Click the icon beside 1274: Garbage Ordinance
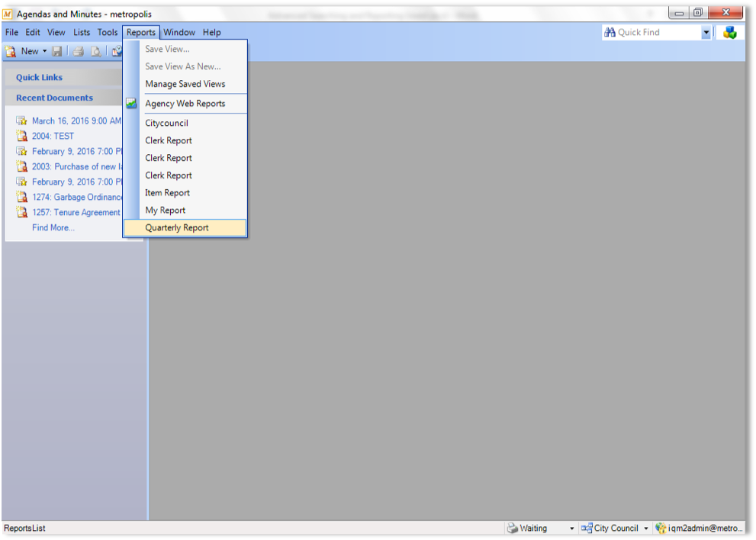Screen dimensions: 756x540 point(21,197)
